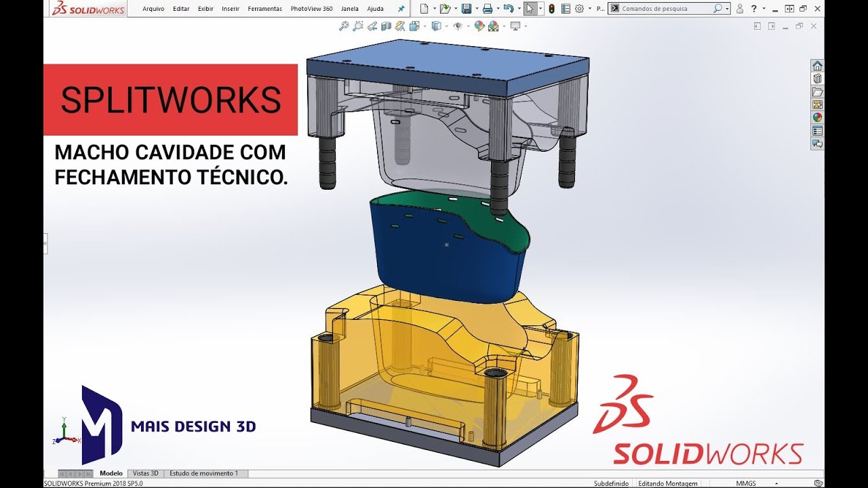This screenshot has width=868, height=488.
Task: Open Editar menu
Action: [x=181, y=9]
